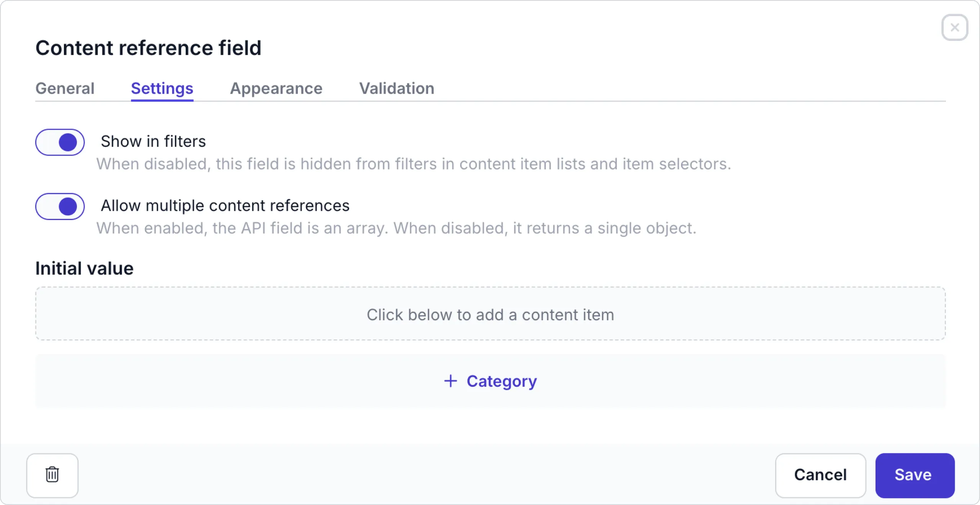Click the plus icon beside Category

(x=450, y=381)
